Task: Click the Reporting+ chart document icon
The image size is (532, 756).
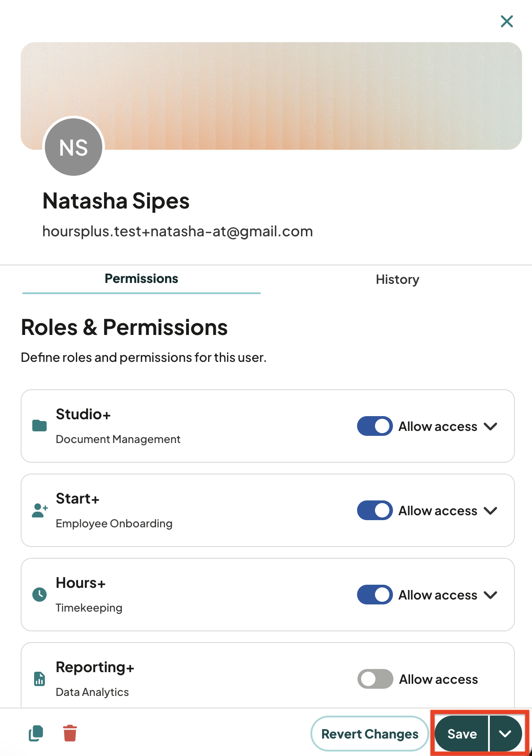Action: [39, 679]
